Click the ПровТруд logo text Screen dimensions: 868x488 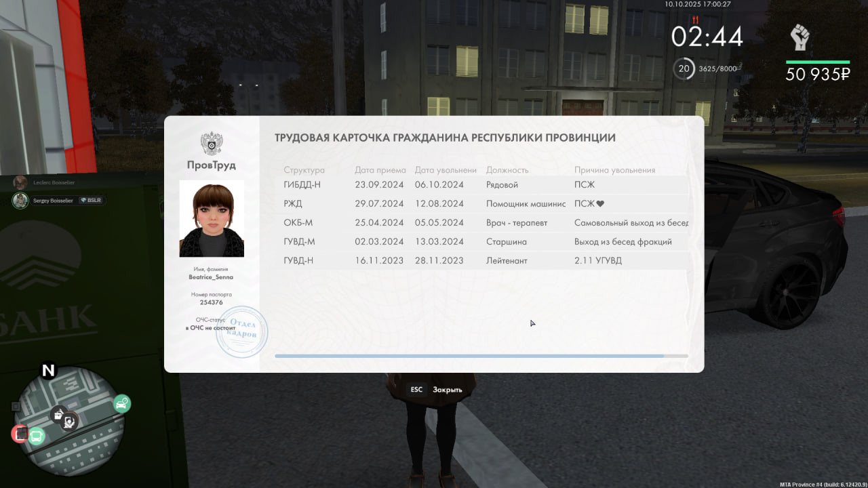[212, 165]
